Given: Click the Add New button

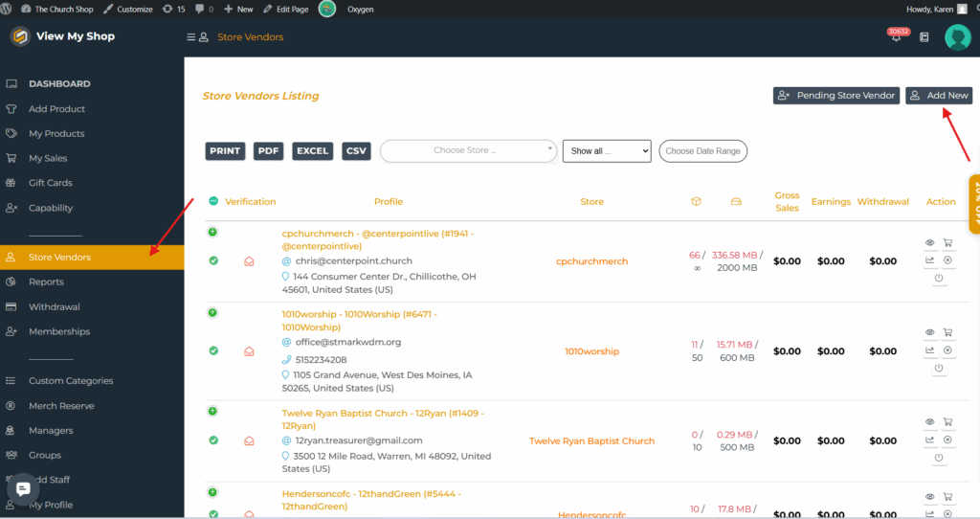Looking at the screenshot, I should (939, 95).
